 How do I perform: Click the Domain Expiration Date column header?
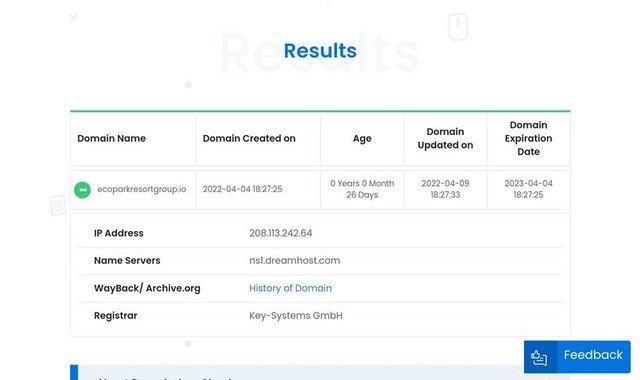tap(528, 138)
